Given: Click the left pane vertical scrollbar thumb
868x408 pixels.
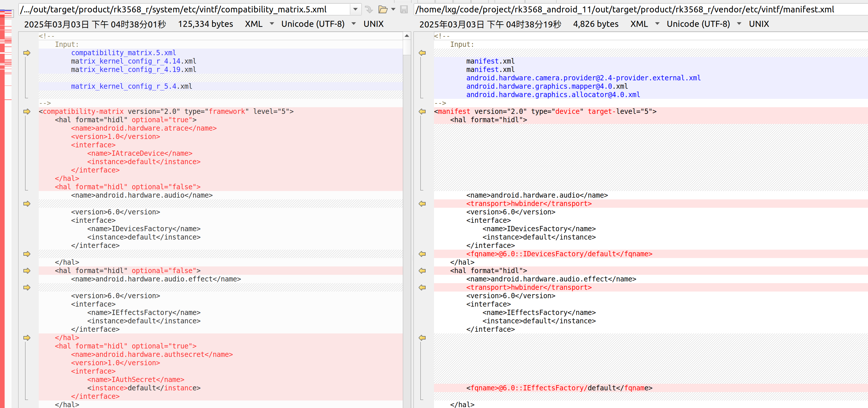Looking at the screenshot, I should point(407,47).
